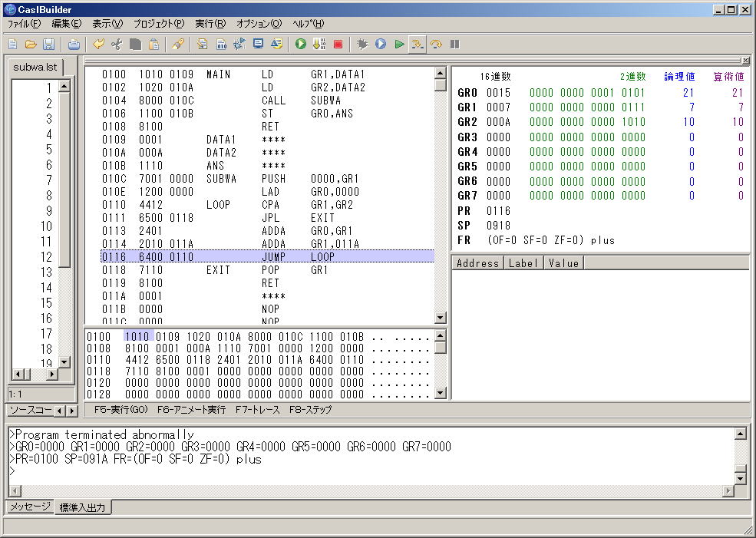This screenshot has height=538, width=756.
Task: Click the Value column header
Action: click(563, 263)
